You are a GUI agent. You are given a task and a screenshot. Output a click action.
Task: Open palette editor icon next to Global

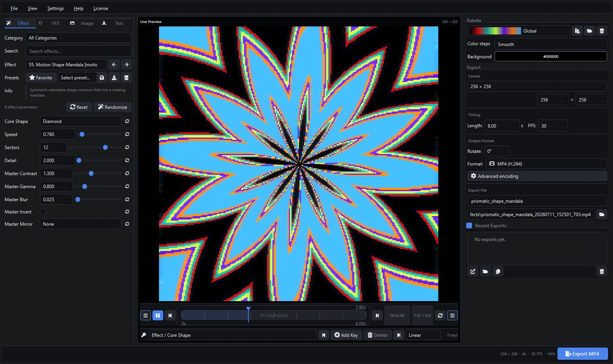(577, 31)
